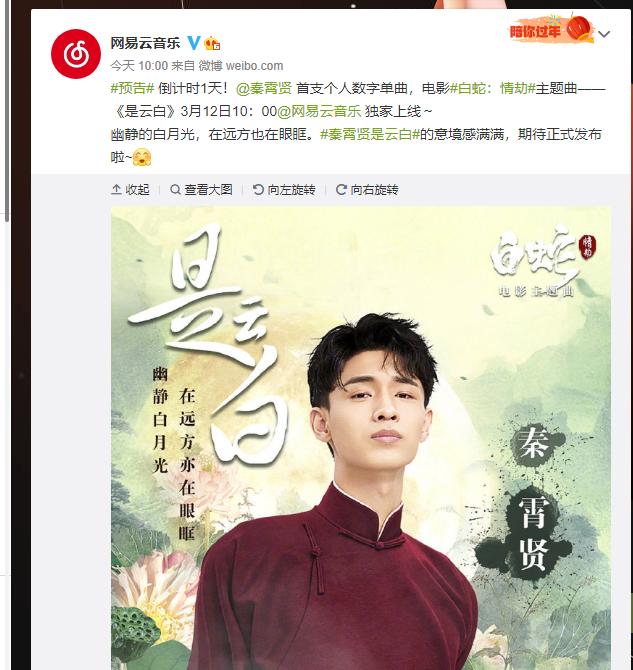Open the 微博 weibo.com source link
Screen dimensions: 633x670
[x=241, y=66]
